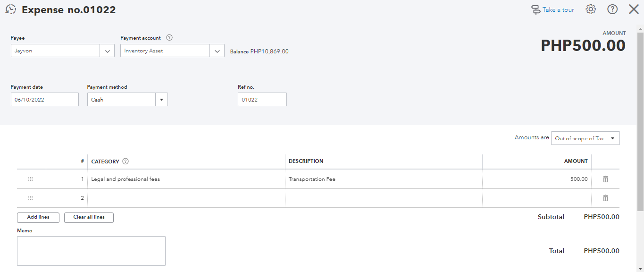Expand the Payee dropdown
The width and height of the screenshot is (644, 272).
pyautogui.click(x=107, y=51)
